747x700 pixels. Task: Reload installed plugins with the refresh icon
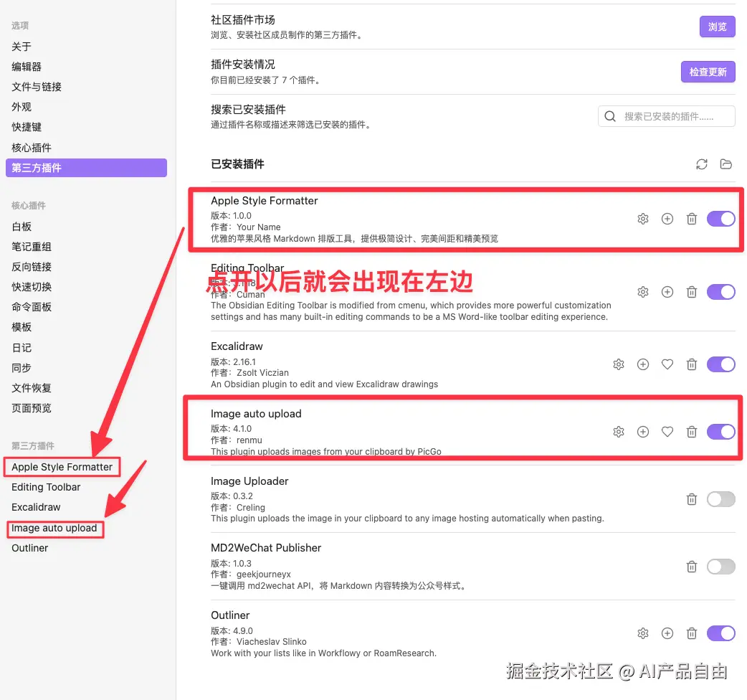click(x=701, y=164)
